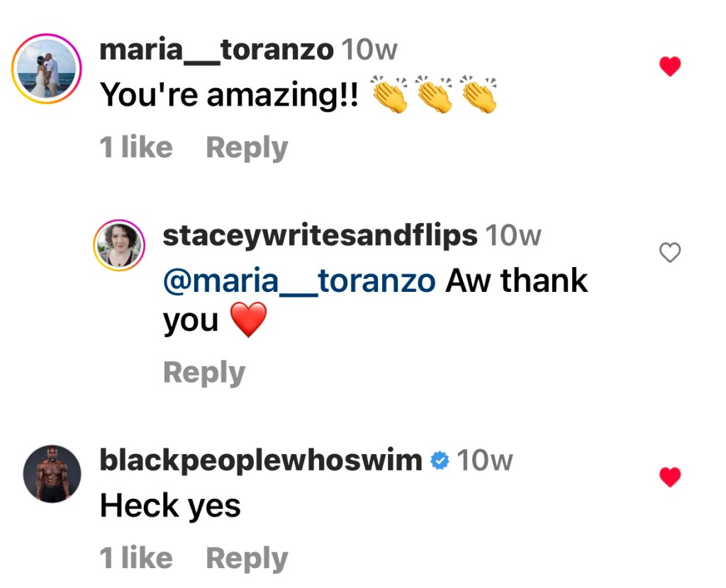Click the 10w timestamp on maria__toranzo's comment
The width and height of the screenshot is (726, 588).
coord(369,50)
